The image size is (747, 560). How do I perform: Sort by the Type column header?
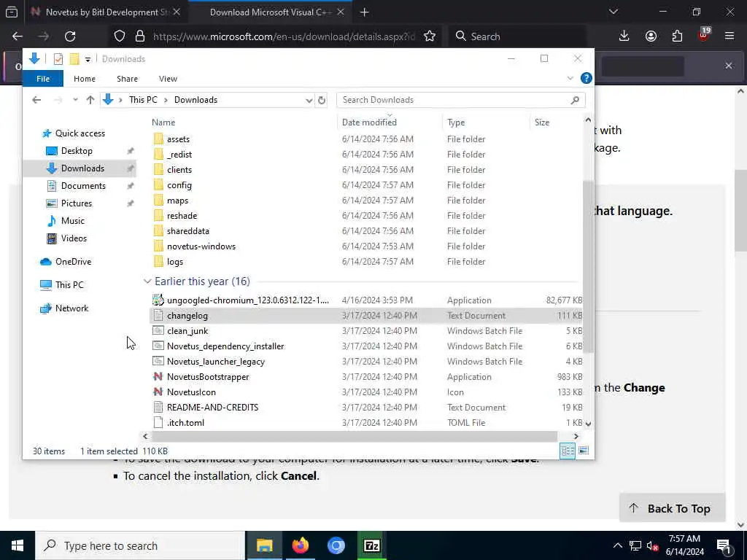tap(456, 122)
